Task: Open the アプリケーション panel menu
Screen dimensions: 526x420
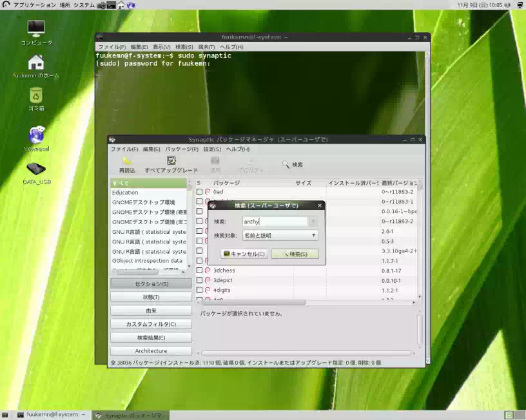Action: [x=34, y=5]
